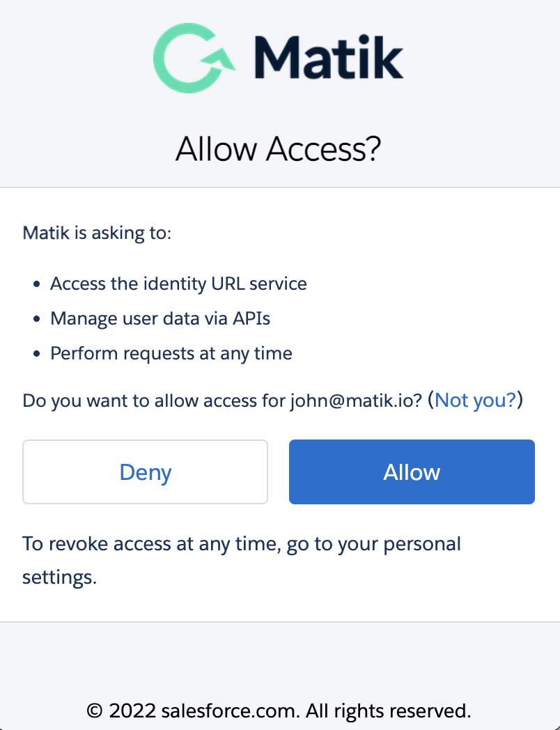The image size is (560, 730).
Task: Click the salesforce.com copyright footer
Action: (279, 710)
